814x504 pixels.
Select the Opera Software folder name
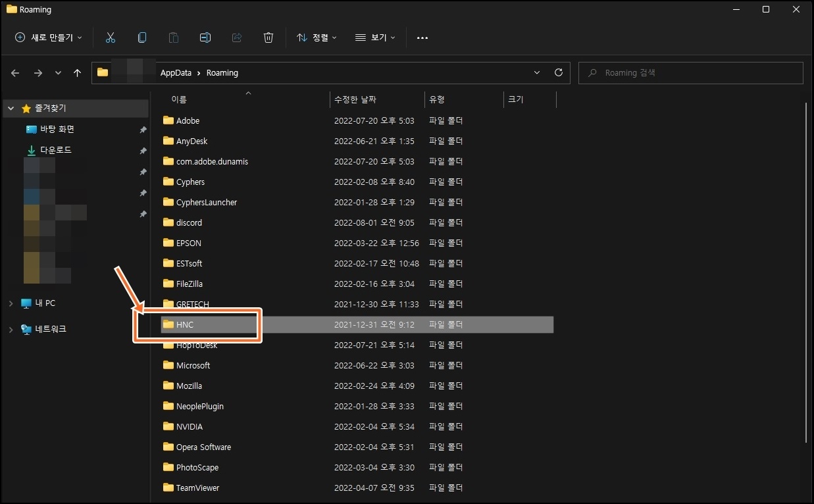[203, 447]
